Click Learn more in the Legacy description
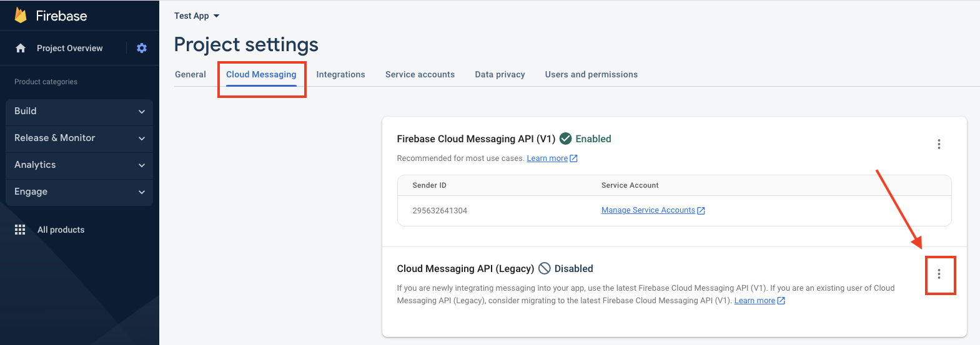This screenshot has height=345, width=980. coord(755,301)
